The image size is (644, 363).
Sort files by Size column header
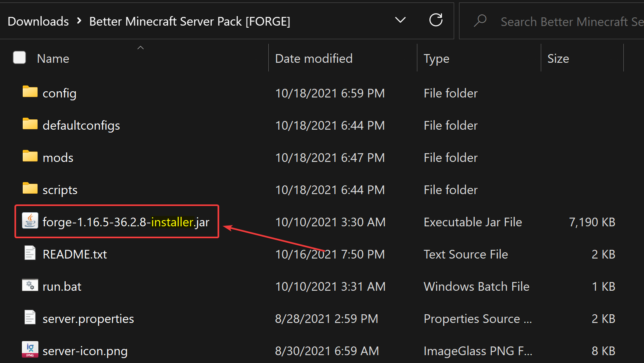558,59
